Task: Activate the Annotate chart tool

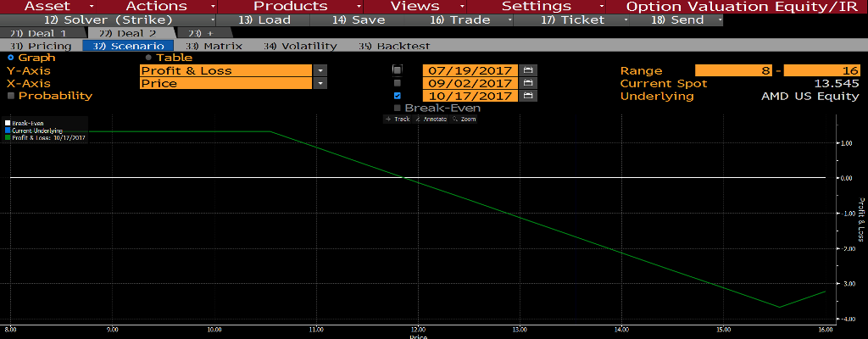Action: (x=431, y=119)
